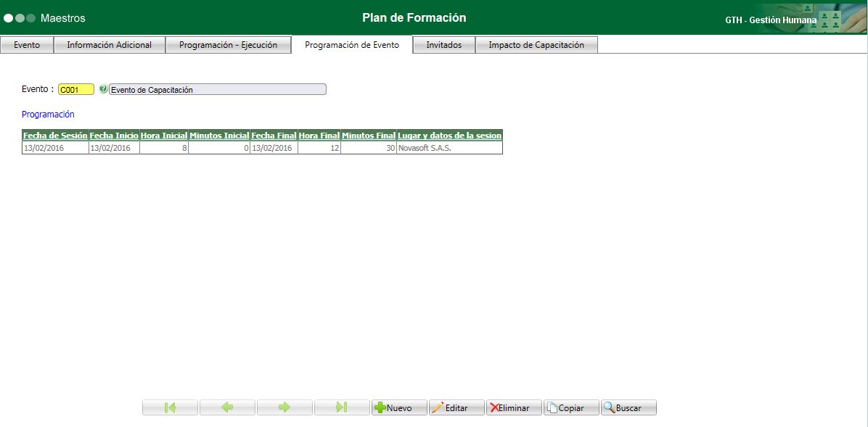Select Minutos Inicial value 0 cell
868x427 pixels.
click(x=219, y=148)
